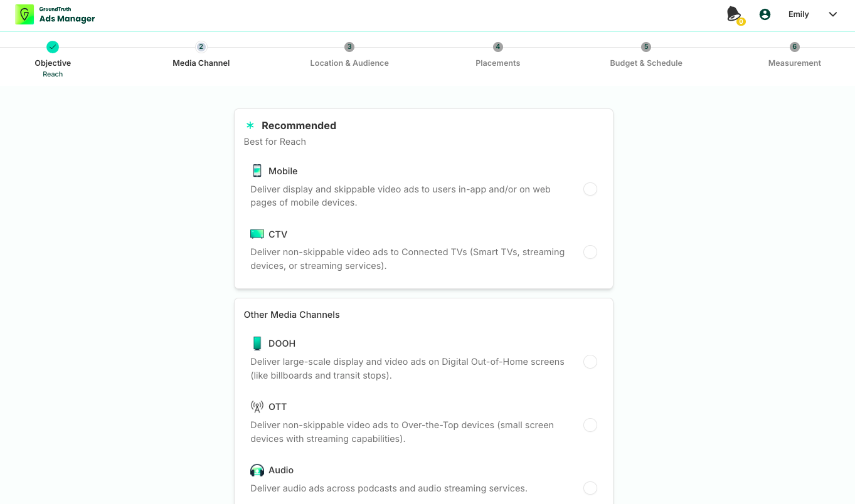This screenshot has width=855, height=504.
Task: Click the Audio headphones icon
Action: [257, 470]
